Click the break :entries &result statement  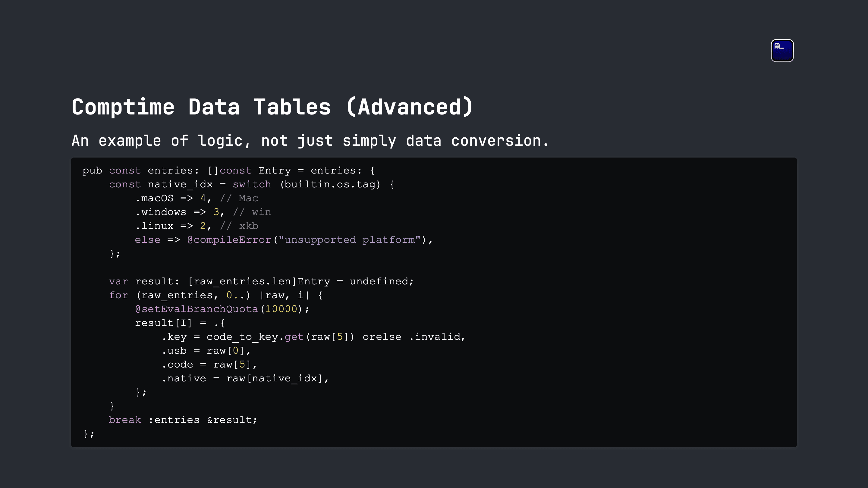(183, 420)
